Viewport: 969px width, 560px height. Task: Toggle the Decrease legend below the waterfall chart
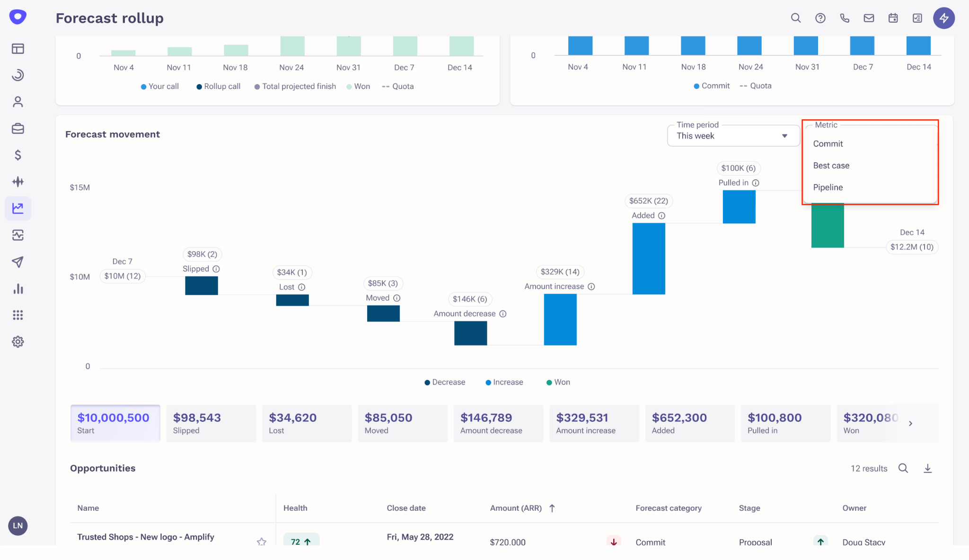point(444,382)
